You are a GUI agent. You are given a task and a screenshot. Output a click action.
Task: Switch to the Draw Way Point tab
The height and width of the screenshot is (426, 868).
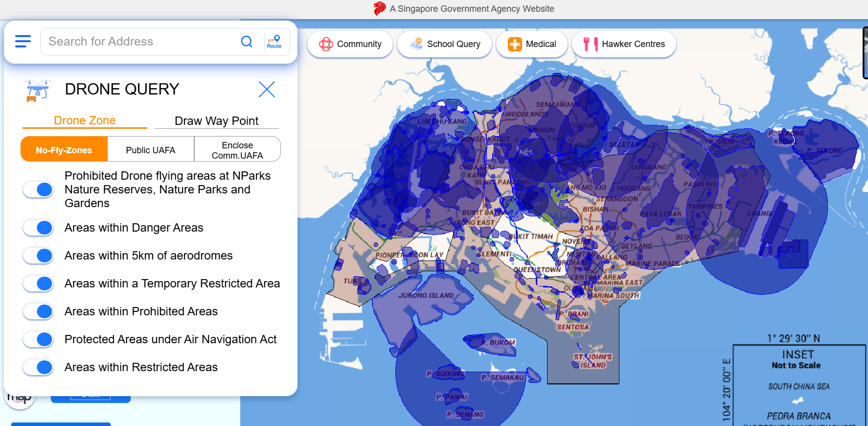[x=217, y=121]
